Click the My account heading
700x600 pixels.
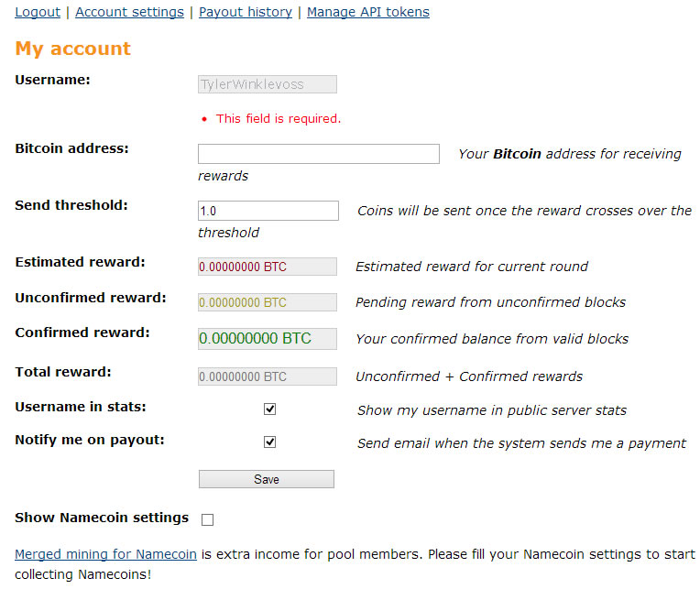pos(73,49)
